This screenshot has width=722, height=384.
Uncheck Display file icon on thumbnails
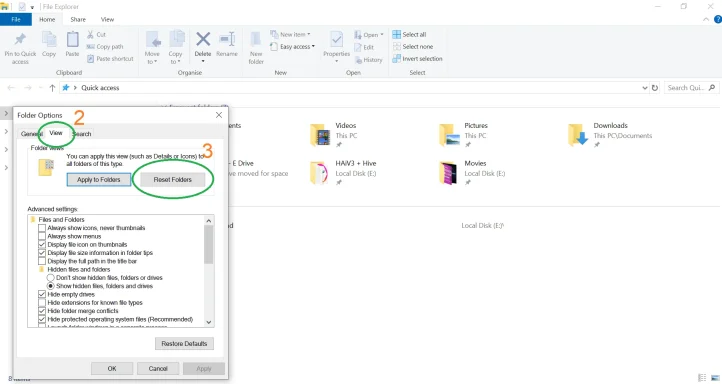coord(42,244)
